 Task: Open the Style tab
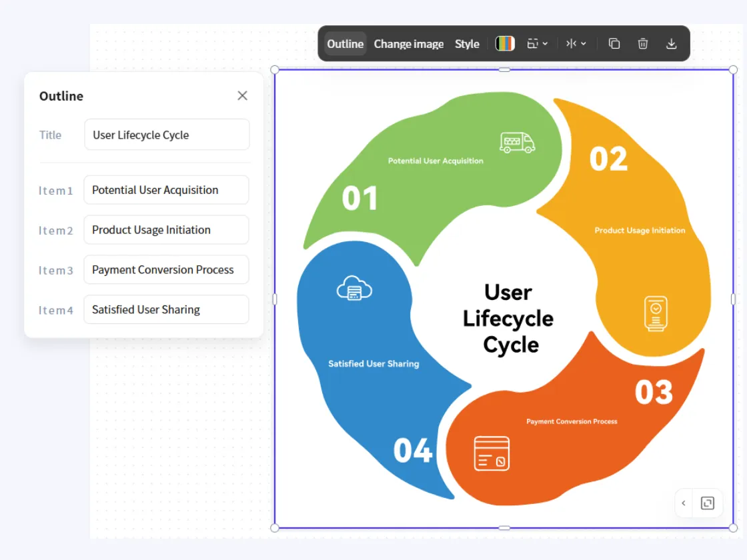point(467,44)
